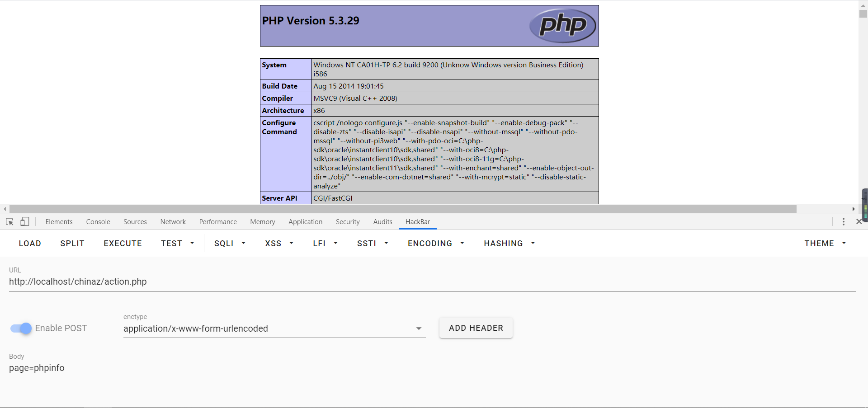Viewport: 868px width, 408px height.
Task: Click the horizontal scrollbar left arrow
Action: 5,209
